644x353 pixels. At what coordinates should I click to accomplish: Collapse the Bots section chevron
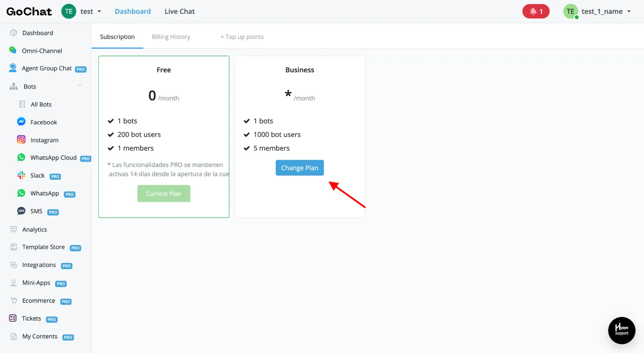point(80,86)
